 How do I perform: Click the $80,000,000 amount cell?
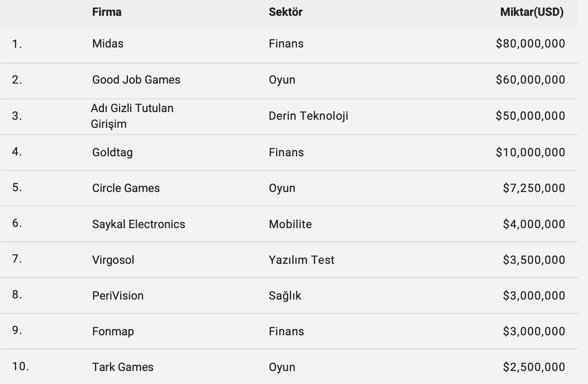(530, 44)
